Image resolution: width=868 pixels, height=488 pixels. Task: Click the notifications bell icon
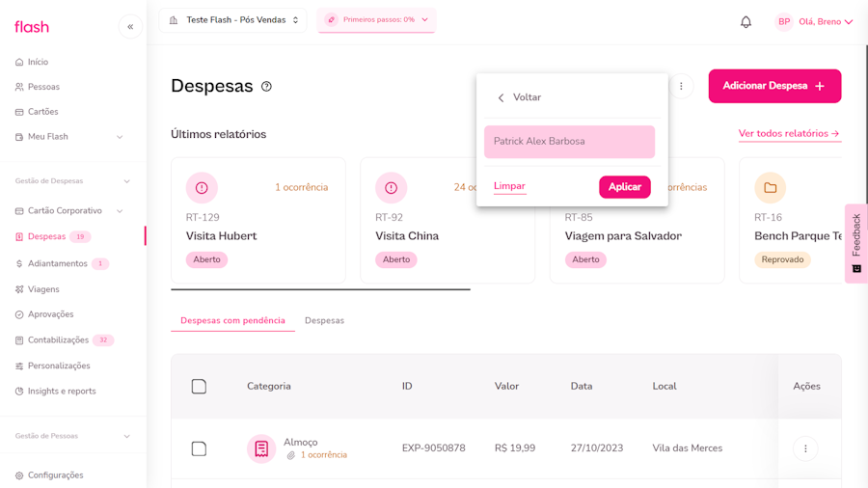coord(746,21)
